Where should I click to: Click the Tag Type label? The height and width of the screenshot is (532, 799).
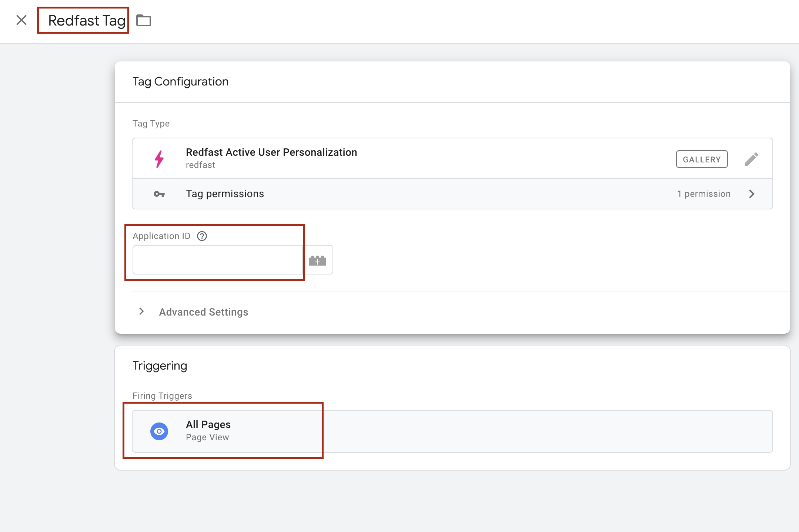[151, 124]
